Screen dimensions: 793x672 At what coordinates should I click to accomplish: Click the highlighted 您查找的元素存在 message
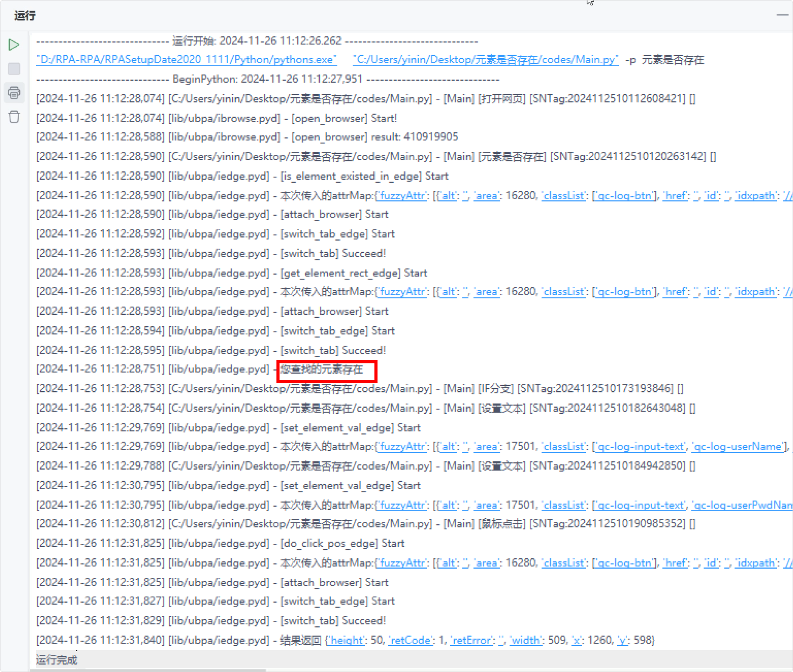(322, 369)
